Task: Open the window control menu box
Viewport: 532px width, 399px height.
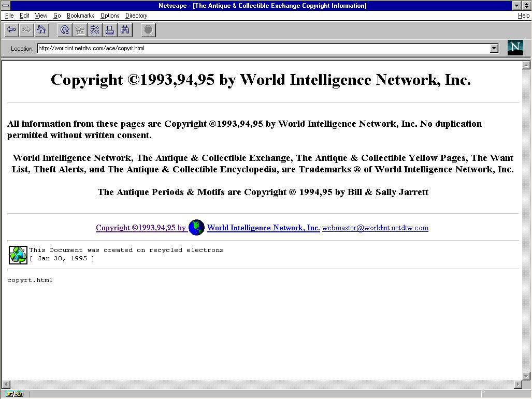Action: (5, 5)
